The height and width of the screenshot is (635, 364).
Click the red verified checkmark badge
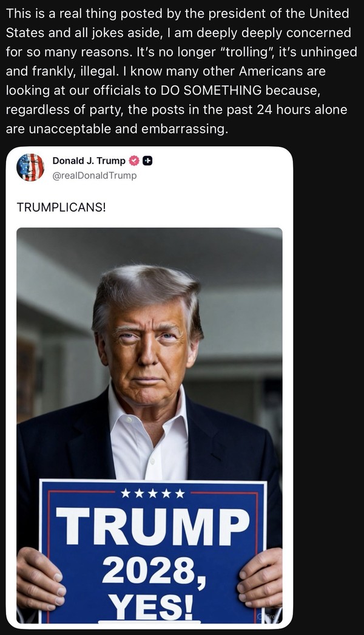point(134,161)
